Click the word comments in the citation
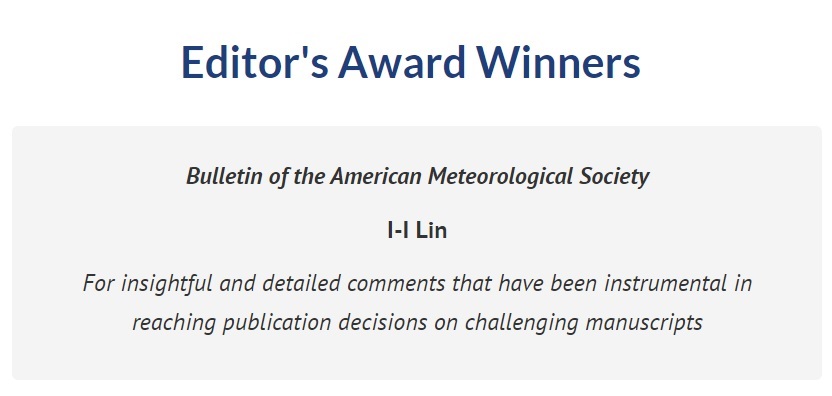The image size is (832, 396). (x=396, y=283)
